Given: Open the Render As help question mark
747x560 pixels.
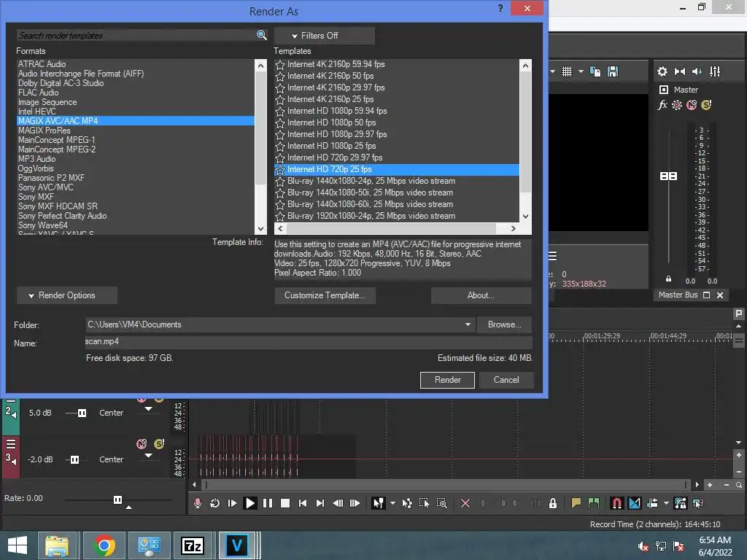Looking at the screenshot, I should 500,8.
